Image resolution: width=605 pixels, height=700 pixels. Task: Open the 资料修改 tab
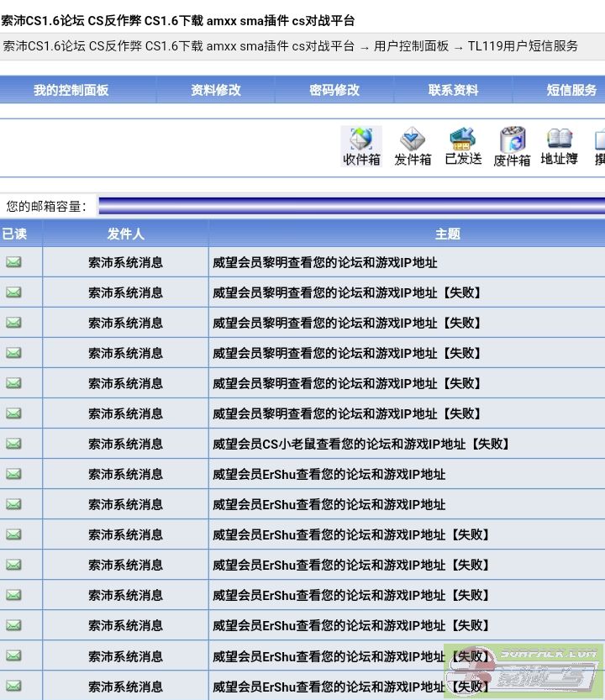[216, 90]
